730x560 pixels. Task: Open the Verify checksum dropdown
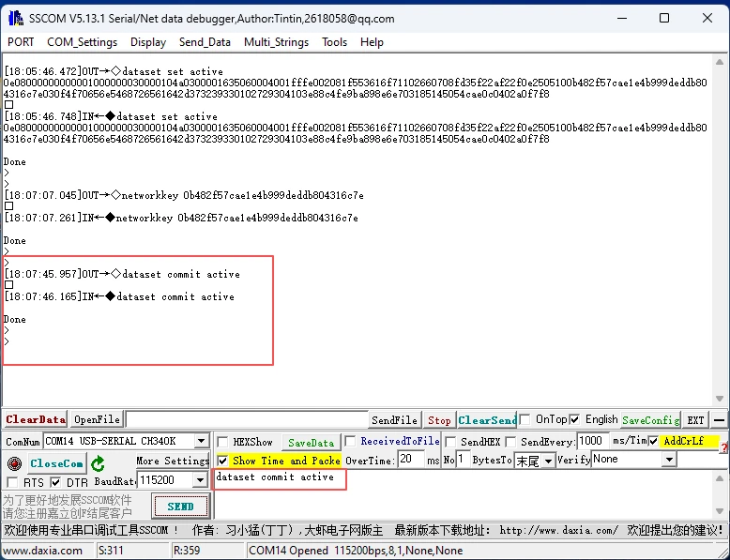(669, 460)
